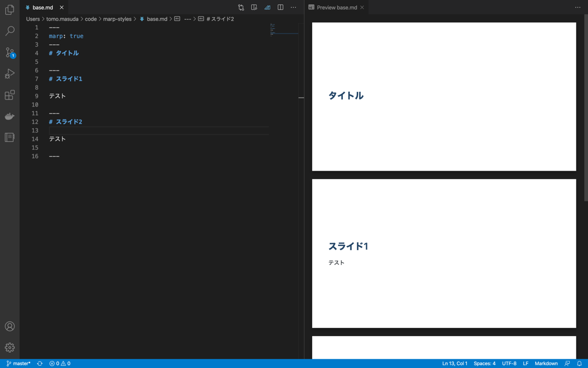
Task: Change language mode via Markdown status item
Action: coord(546,363)
